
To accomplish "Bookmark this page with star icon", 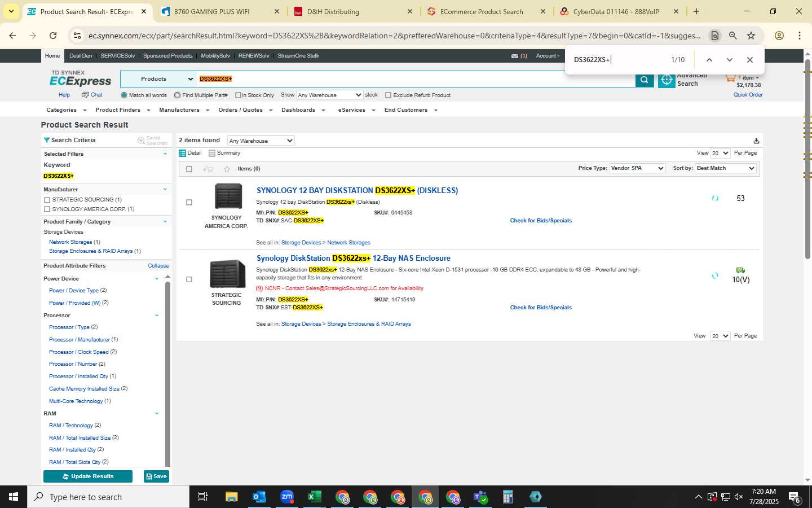I will pyautogui.click(x=751, y=36).
